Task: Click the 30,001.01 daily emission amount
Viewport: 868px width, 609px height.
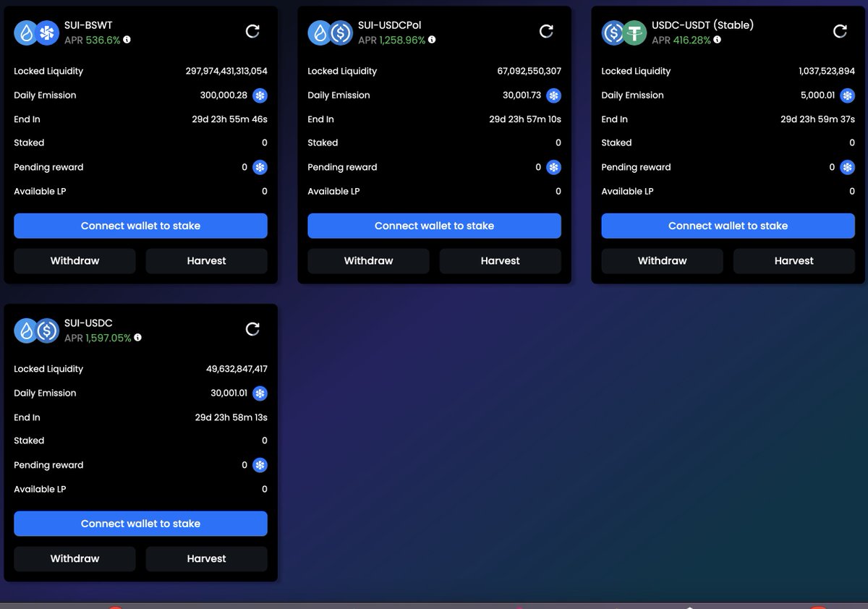Action: (229, 393)
